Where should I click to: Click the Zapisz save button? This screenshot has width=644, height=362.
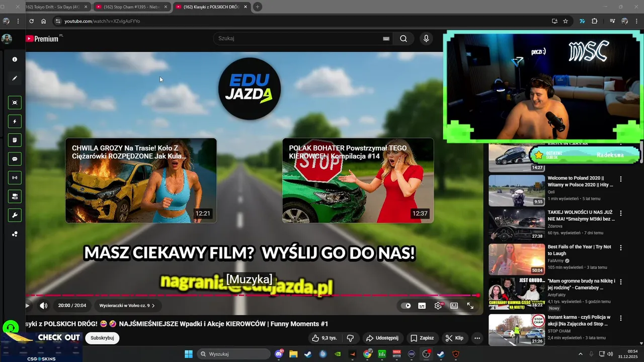422,338
